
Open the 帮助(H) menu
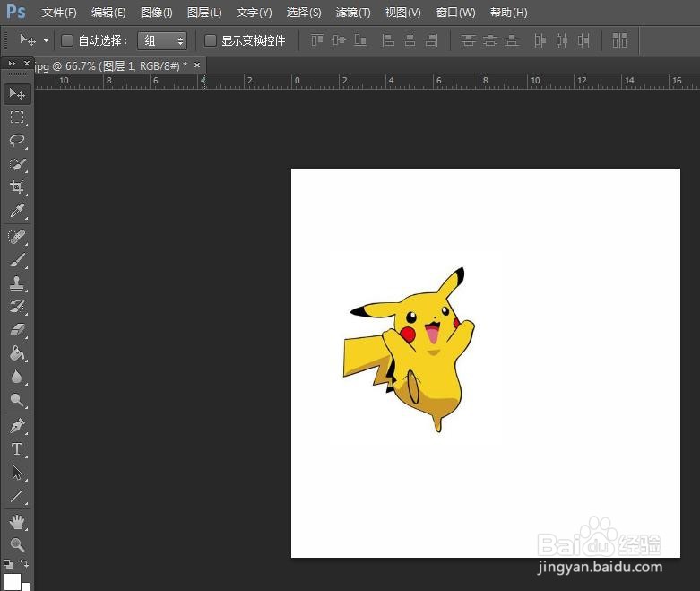click(509, 13)
